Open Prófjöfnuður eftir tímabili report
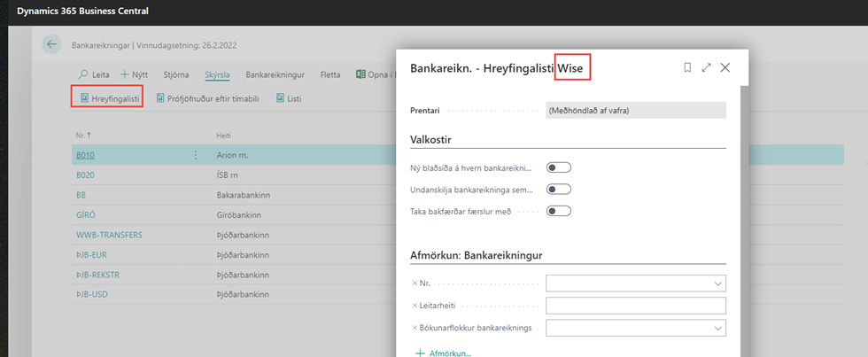Image resolution: width=868 pixels, height=357 pixels. tap(207, 98)
